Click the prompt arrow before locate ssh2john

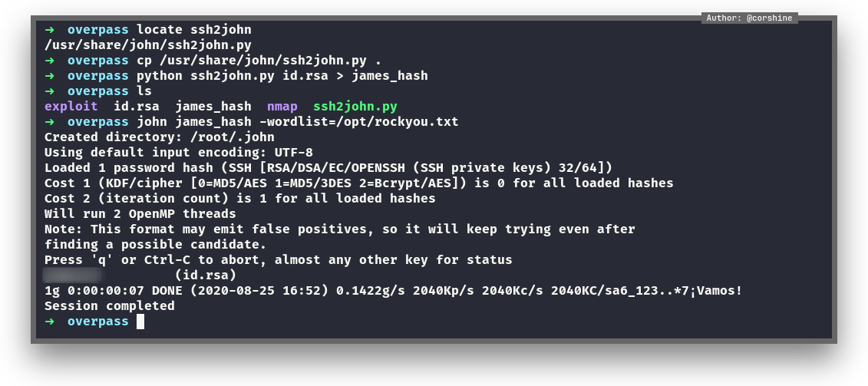click(49, 30)
